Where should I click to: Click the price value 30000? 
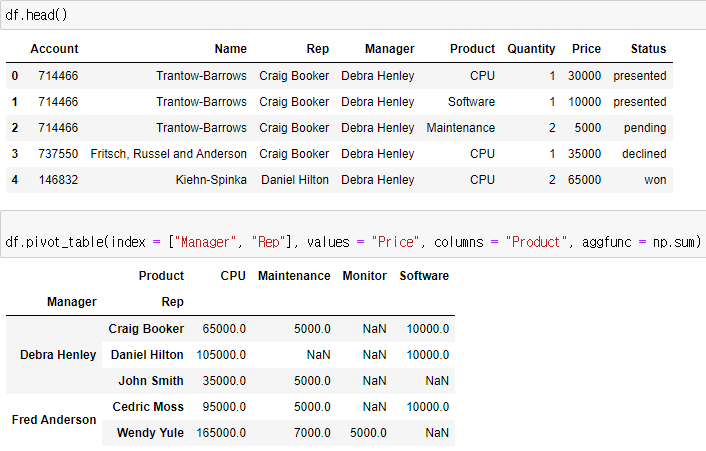click(x=584, y=76)
